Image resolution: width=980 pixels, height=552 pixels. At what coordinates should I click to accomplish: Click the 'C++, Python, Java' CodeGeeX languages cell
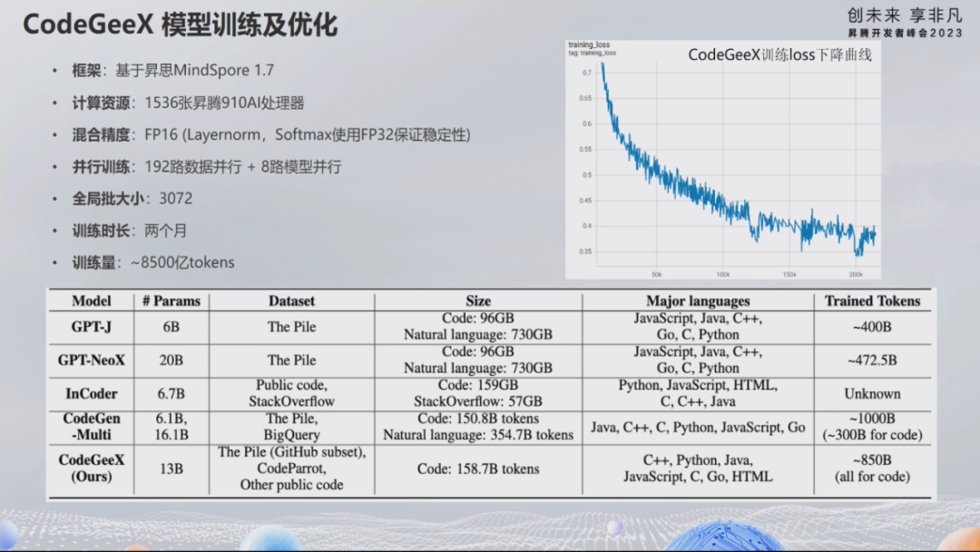698,468
